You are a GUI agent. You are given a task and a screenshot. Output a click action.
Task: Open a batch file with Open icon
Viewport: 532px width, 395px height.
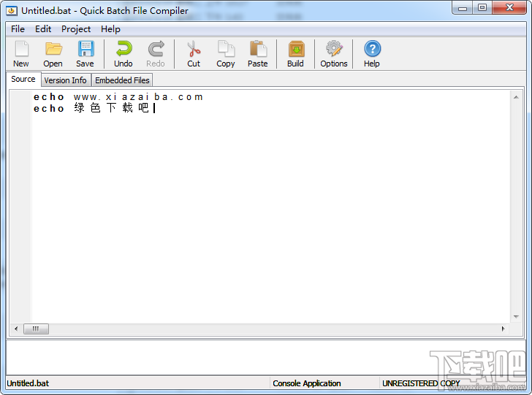pyautogui.click(x=53, y=53)
